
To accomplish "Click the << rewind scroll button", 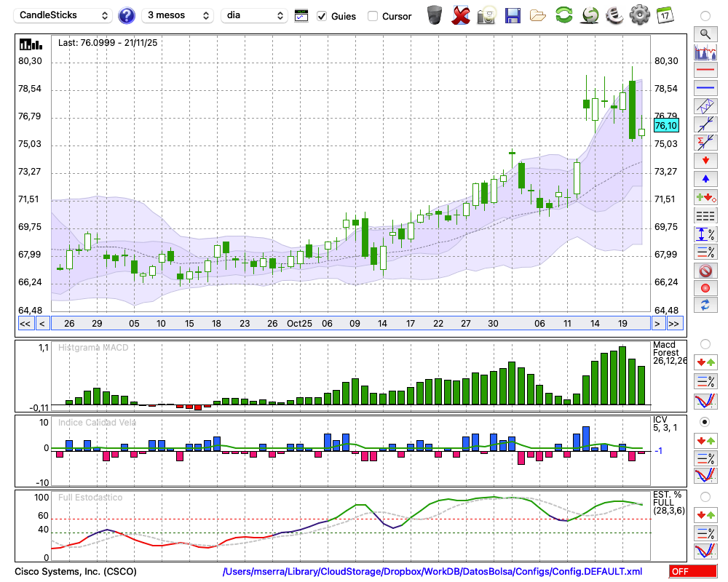I will 25,324.
